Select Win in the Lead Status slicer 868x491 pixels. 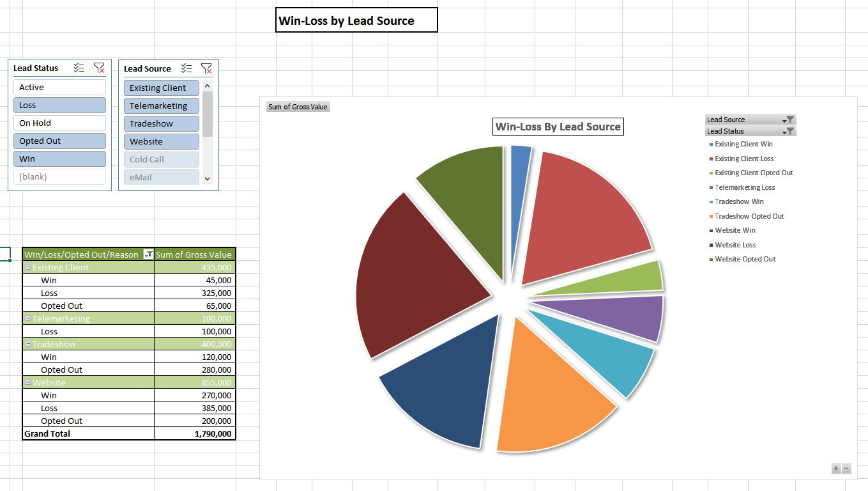point(59,159)
